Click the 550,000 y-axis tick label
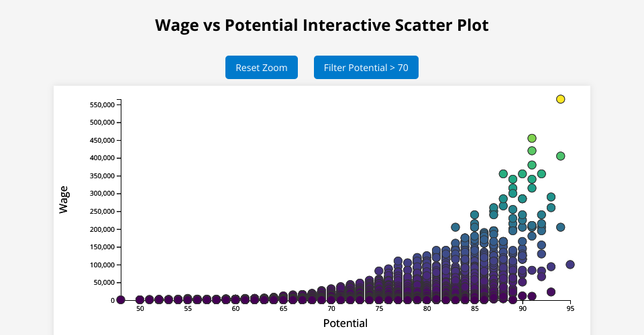Viewport: 644px width, 335px height. coord(101,105)
